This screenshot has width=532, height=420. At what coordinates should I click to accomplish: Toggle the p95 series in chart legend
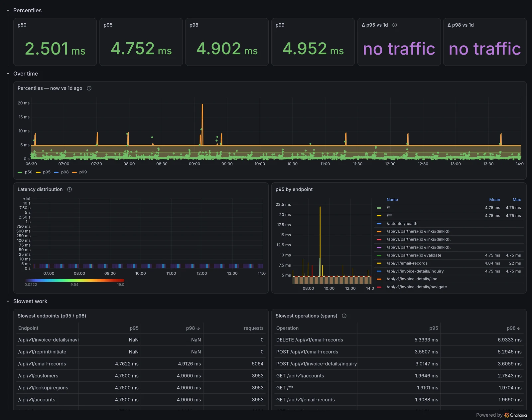point(43,172)
